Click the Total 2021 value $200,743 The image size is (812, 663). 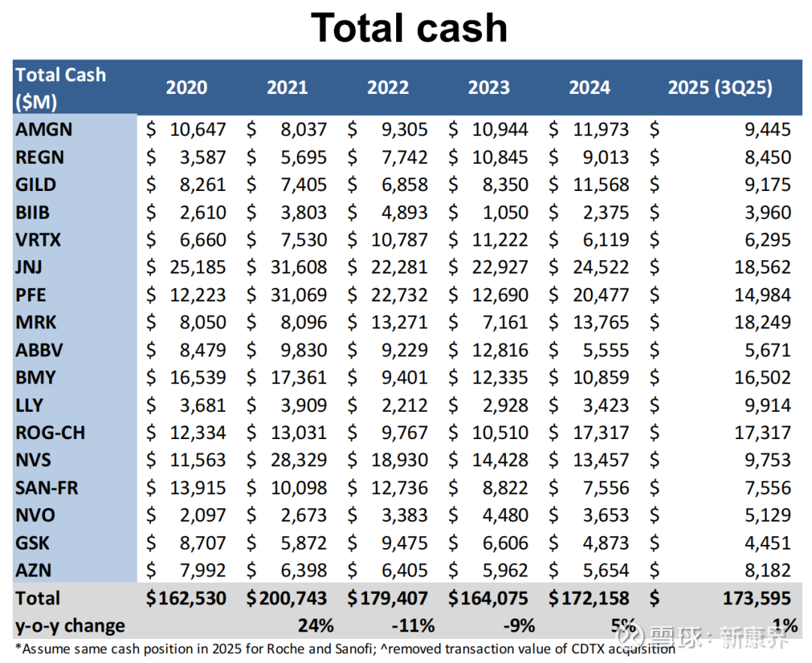tap(287, 598)
